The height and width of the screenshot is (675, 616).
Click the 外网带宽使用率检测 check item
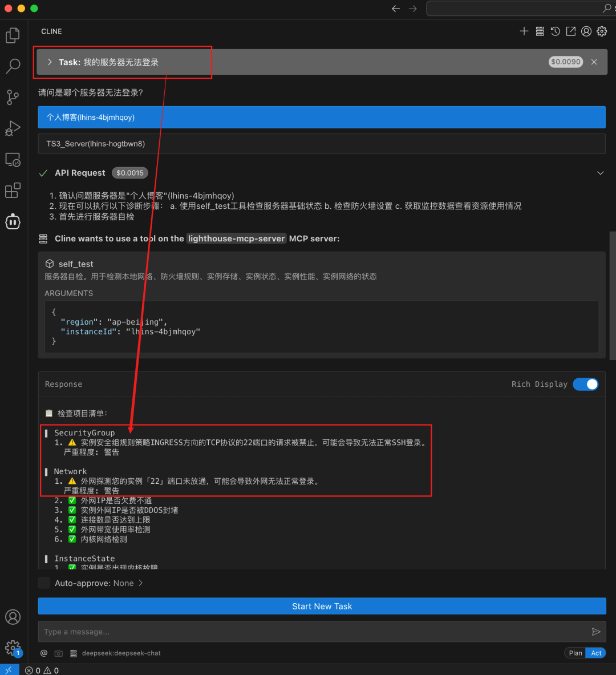pos(115,530)
